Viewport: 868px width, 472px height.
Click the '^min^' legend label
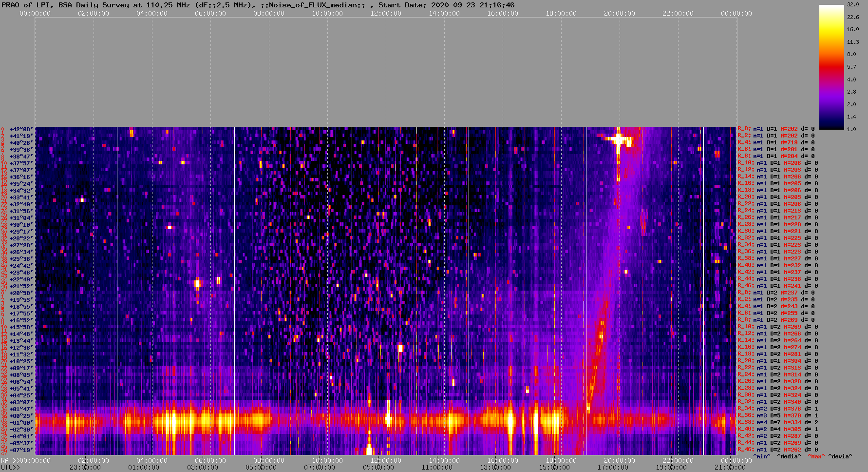tap(762, 456)
